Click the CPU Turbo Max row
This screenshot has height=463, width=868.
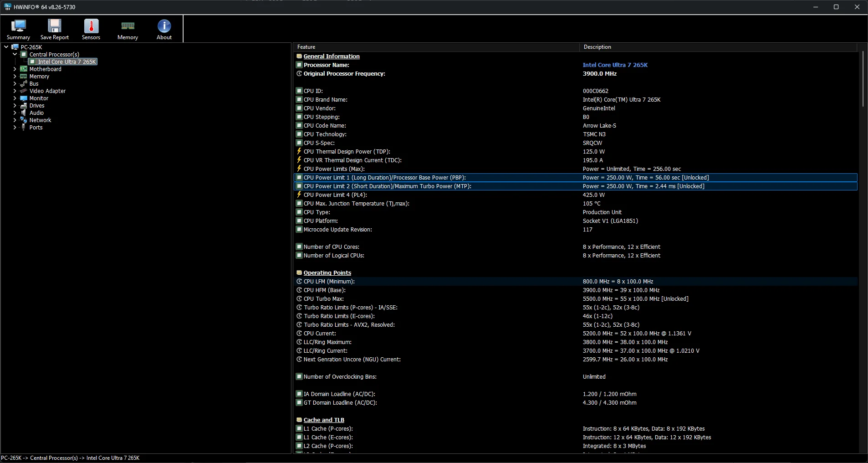(576, 299)
